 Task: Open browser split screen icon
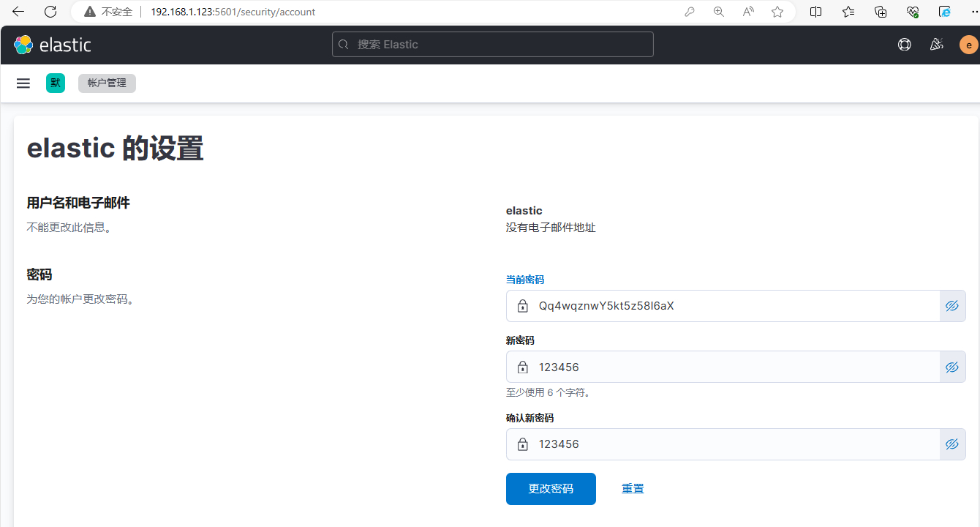tap(816, 12)
